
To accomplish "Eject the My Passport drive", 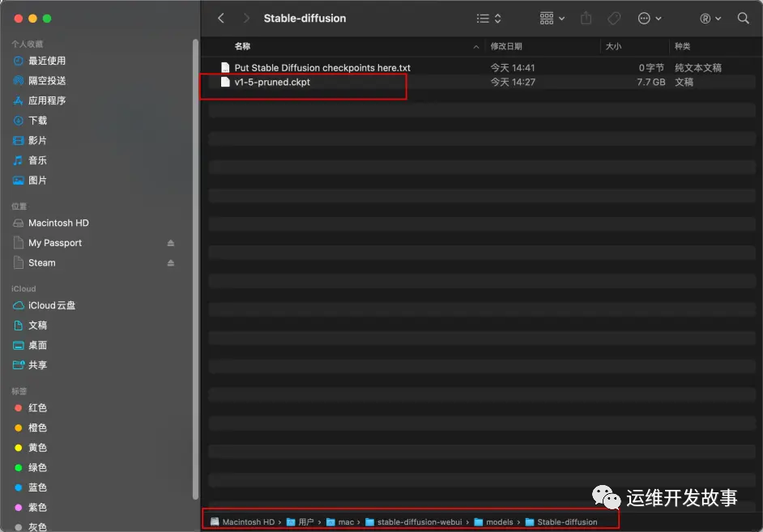I will pos(171,243).
